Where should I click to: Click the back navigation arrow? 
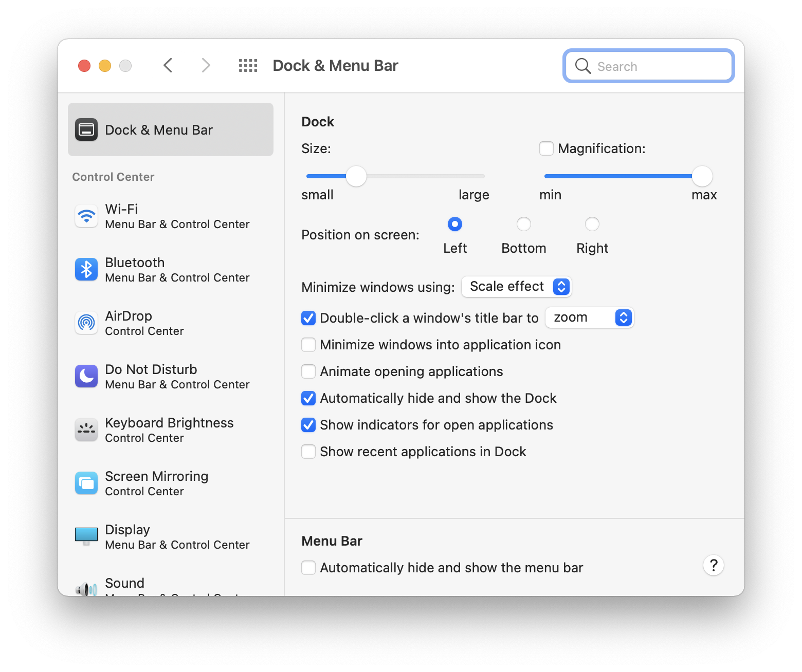point(168,65)
